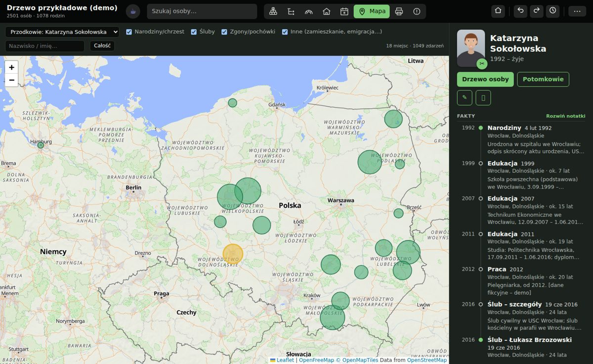This screenshot has width=593, height=364.
Task: Open the pedigree tree view icon
Action: 273,11
